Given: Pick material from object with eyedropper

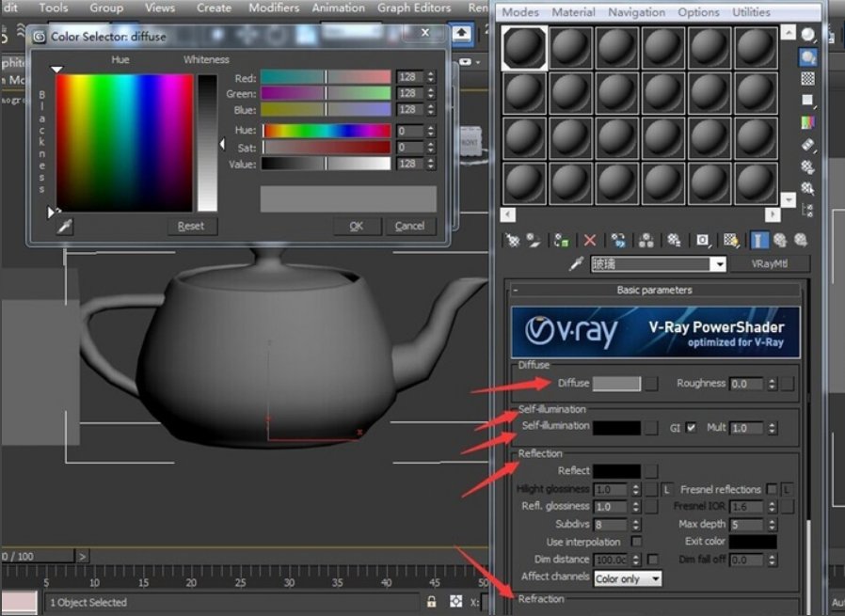Looking at the screenshot, I should pos(577,265).
